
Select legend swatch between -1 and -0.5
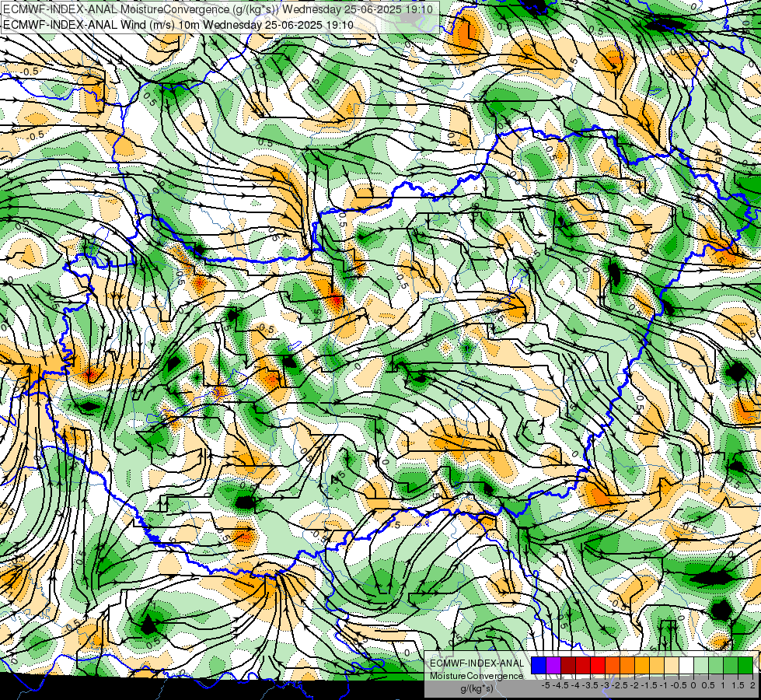(x=672, y=666)
